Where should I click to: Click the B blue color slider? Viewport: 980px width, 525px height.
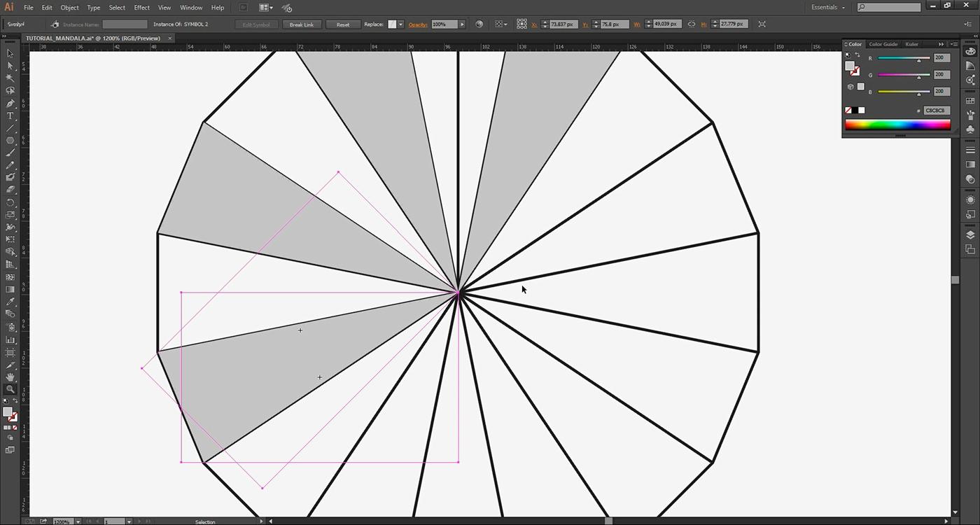(x=903, y=92)
